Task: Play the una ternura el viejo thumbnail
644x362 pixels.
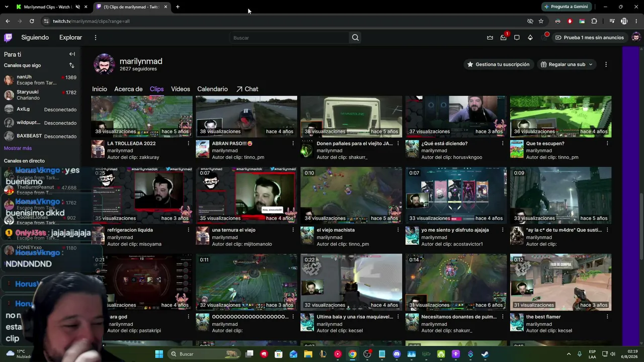Action: (x=247, y=195)
